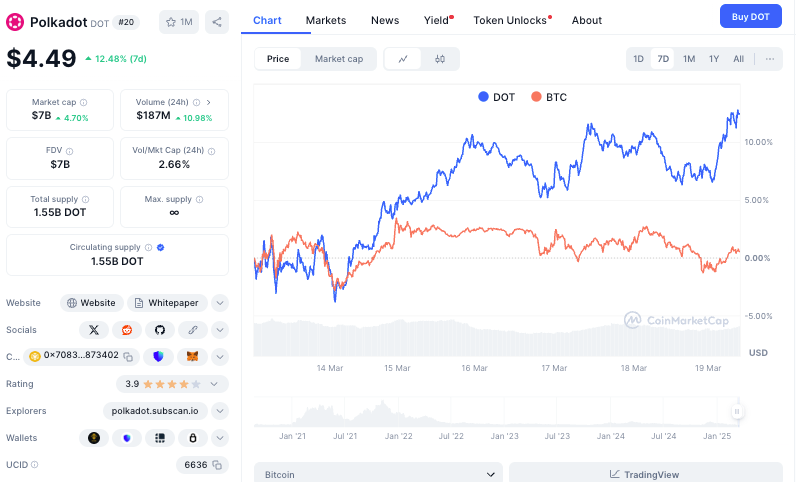This screenshot has height=482, width=796.
Task: Set chart range to All
Action: (739, 59)
